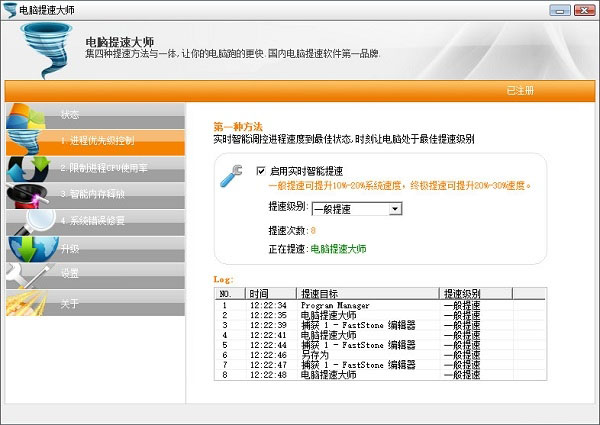This screenshot has height=425, width=600.
Task: Open the 关于 page
Action: click(95, 303)
